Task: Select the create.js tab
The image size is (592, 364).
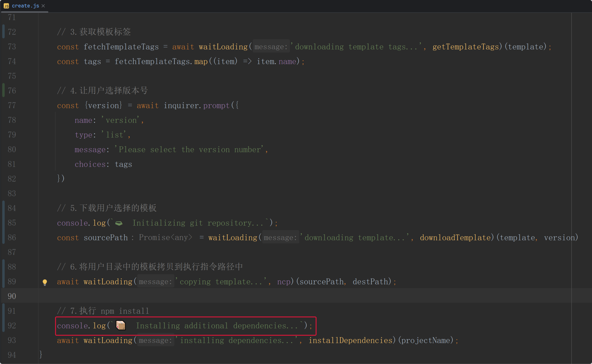Action: tap(25, 6)
